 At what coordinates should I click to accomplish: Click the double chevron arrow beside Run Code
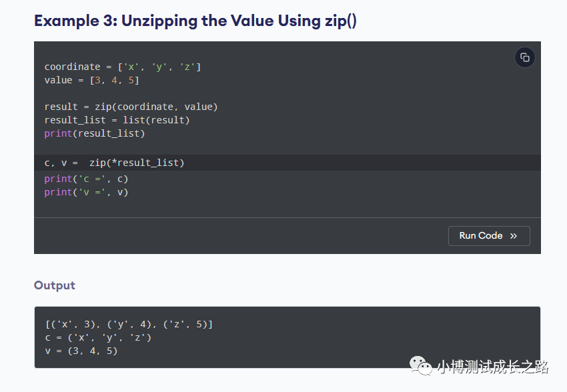(x=514, y=236)
